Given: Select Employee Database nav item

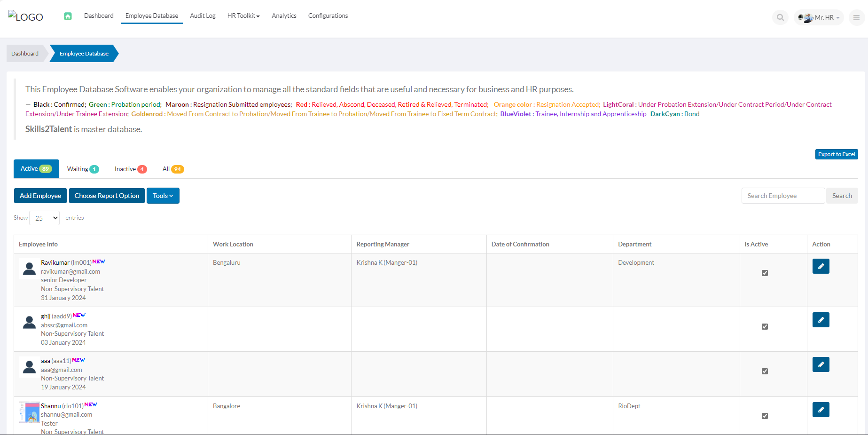Looking at the screenshot, I should click(152, 16).
